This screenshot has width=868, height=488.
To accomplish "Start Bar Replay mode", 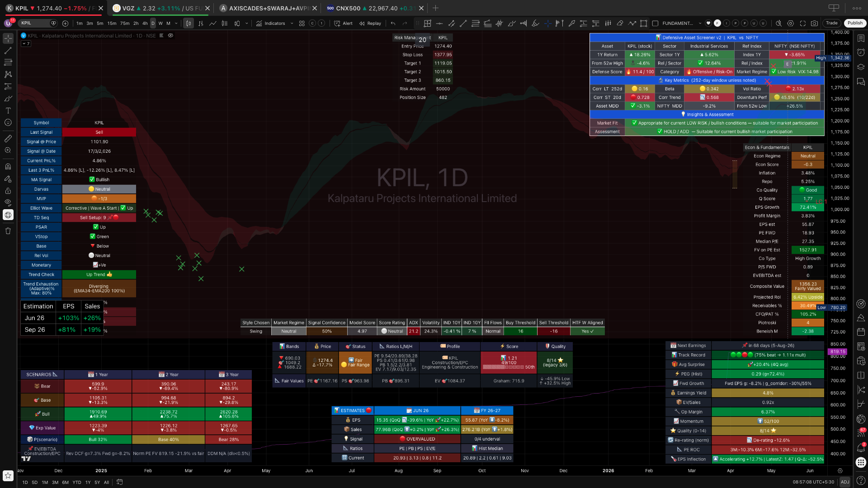I will point(370,23).
